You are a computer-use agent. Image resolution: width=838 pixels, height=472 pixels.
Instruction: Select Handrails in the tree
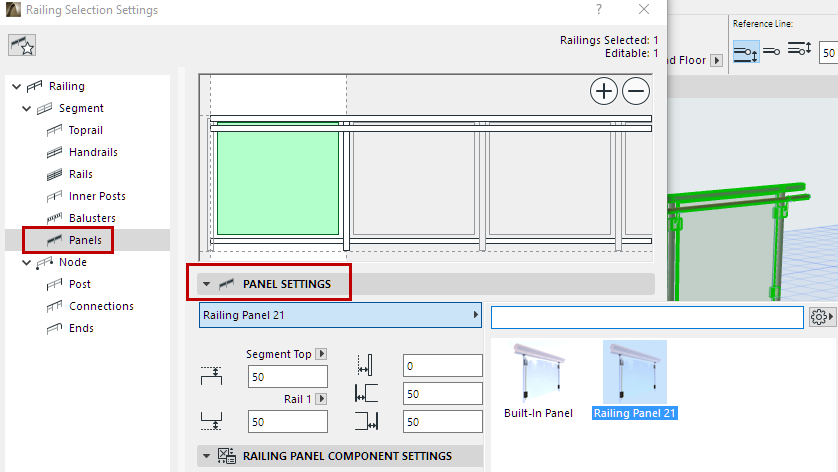click(x=93, y=152)
